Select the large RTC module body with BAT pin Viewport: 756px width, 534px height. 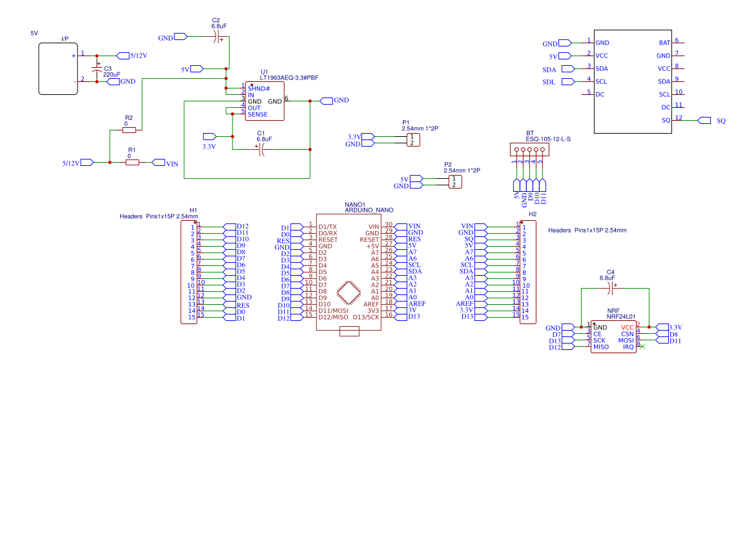tap(633, 81)
